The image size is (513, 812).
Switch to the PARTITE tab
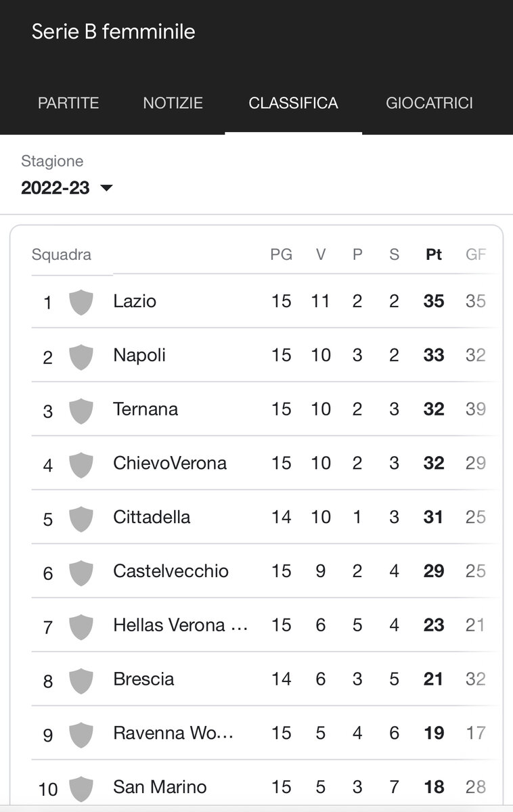(68, 103)
